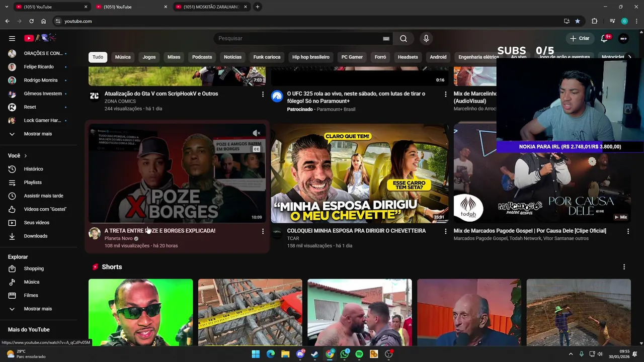
Task: Open options for UFC 325 ad
Action: click(x=445, y=94)
